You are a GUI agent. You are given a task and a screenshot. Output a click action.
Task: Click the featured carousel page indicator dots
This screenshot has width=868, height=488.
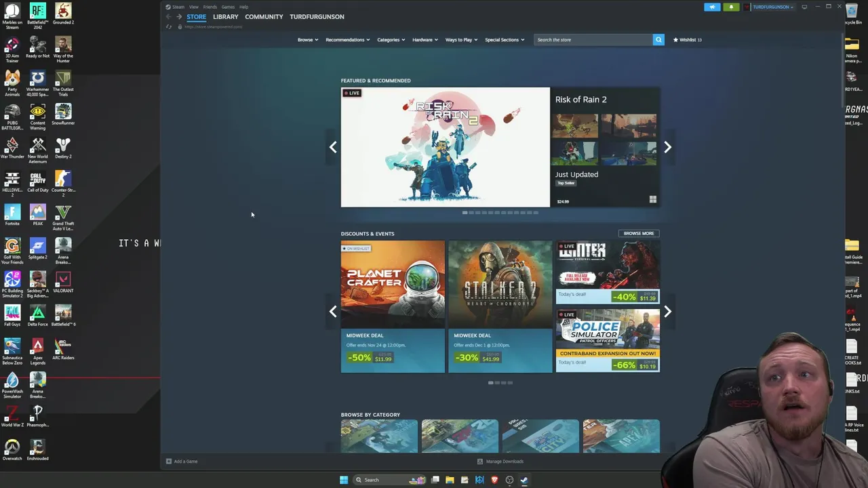(500, 213)
